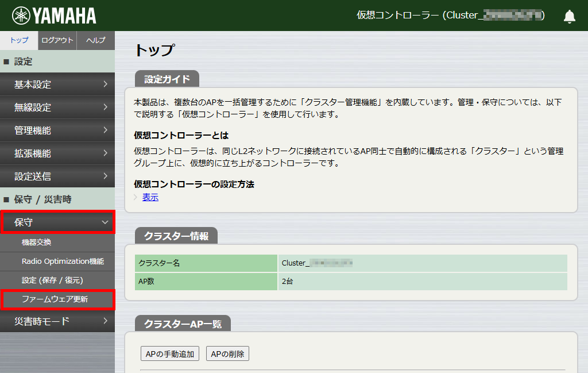Open 設定 (保存 / 復元) item
This screenshot has width=588, height=373.
click(x=57, y=280)
